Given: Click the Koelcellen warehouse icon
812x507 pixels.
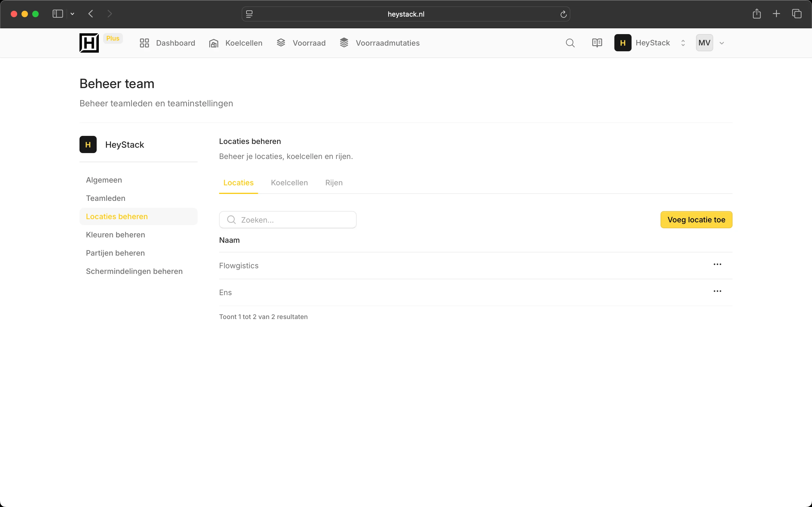Looking at the screenshot, I should [213, 43].
